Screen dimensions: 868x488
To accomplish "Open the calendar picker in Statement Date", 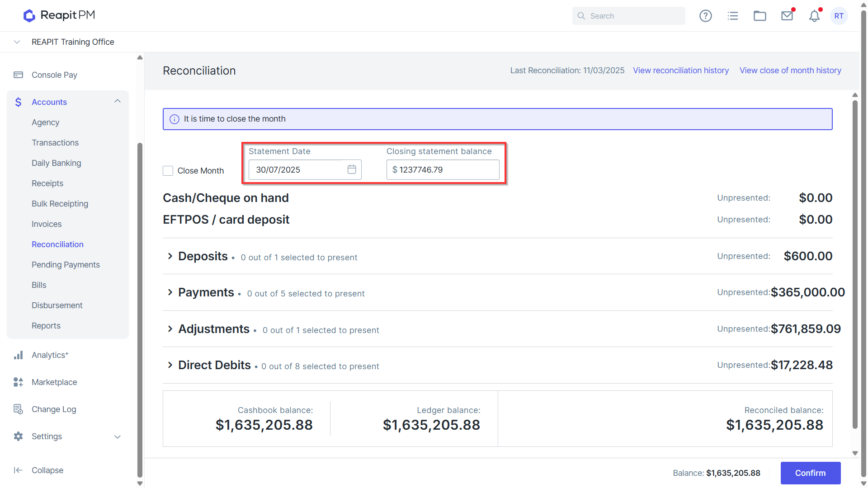I will coord(352,169).
